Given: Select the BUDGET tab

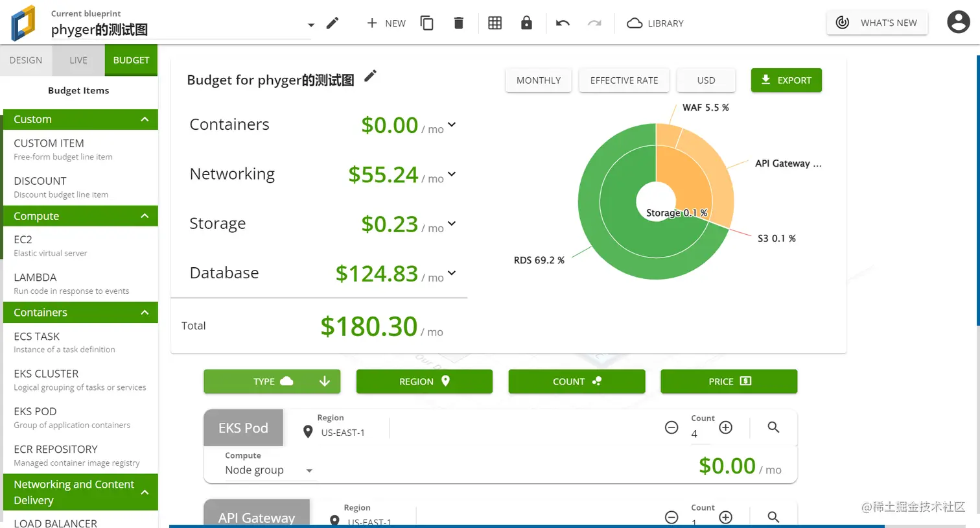Looking at the screenshot, I should pyautogui.click(x=131, y=60).
